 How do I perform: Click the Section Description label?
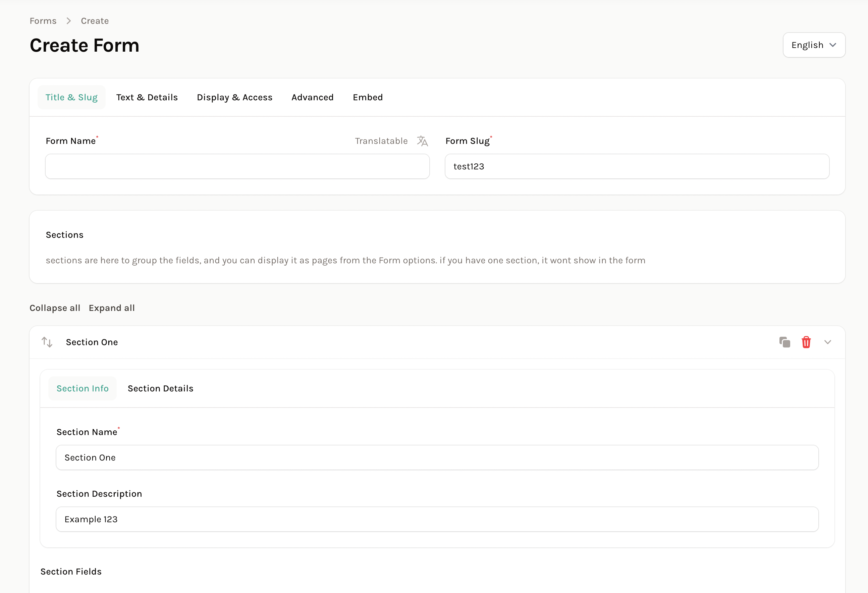point(99,494)
